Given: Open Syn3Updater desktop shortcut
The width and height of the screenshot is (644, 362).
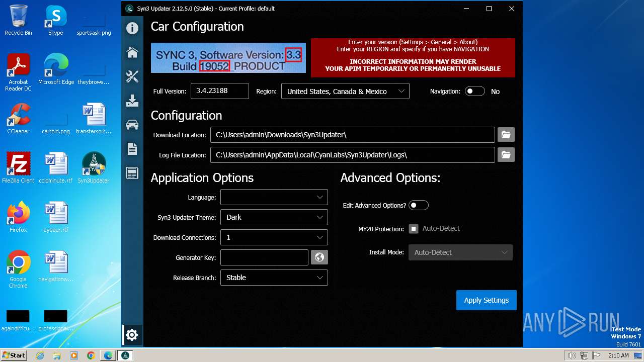Looking at the screenshot, I should 94,168.
